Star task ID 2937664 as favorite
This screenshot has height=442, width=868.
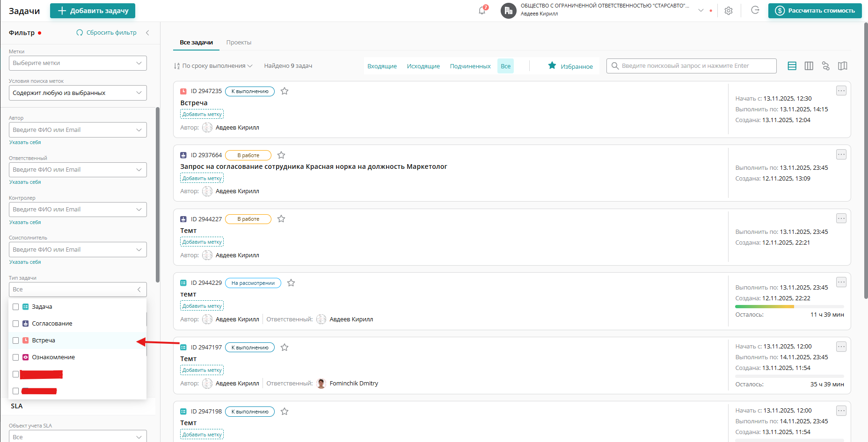(x=281, y=155)
